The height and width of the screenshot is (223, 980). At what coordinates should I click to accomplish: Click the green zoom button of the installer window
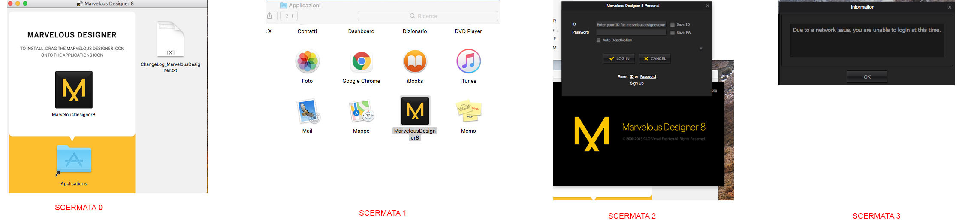pyautogui.click(x=25, y=3)
